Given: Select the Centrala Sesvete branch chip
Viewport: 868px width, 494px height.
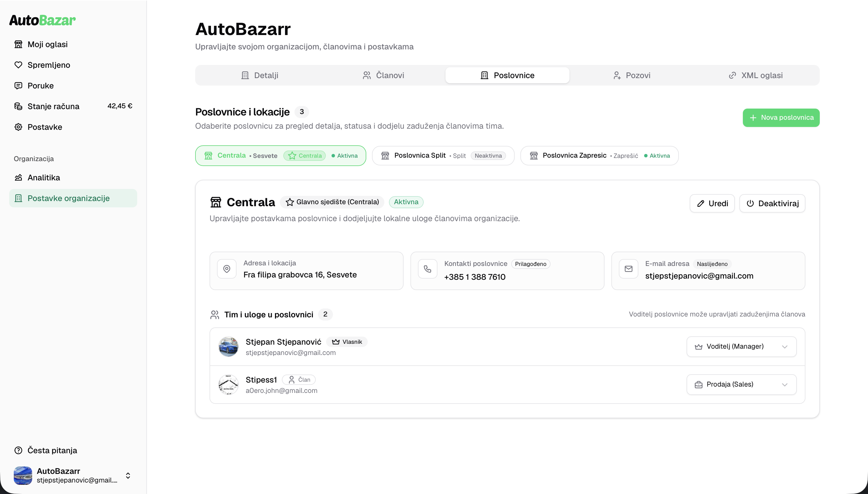Looking at the screenshot, I should [281, 156].
